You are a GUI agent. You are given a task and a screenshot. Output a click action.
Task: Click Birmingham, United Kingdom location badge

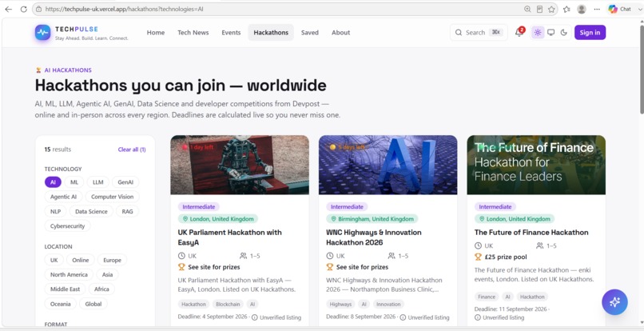372,219
